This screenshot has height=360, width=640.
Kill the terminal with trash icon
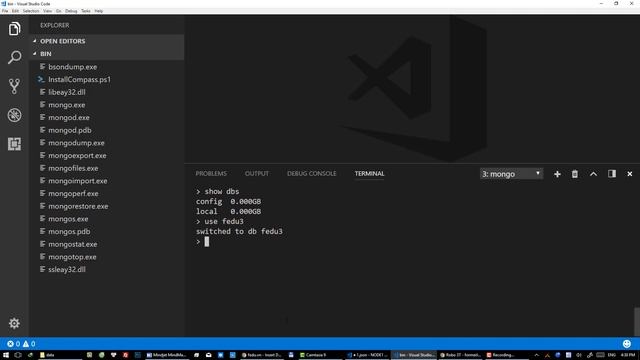(x=575, y=174)
